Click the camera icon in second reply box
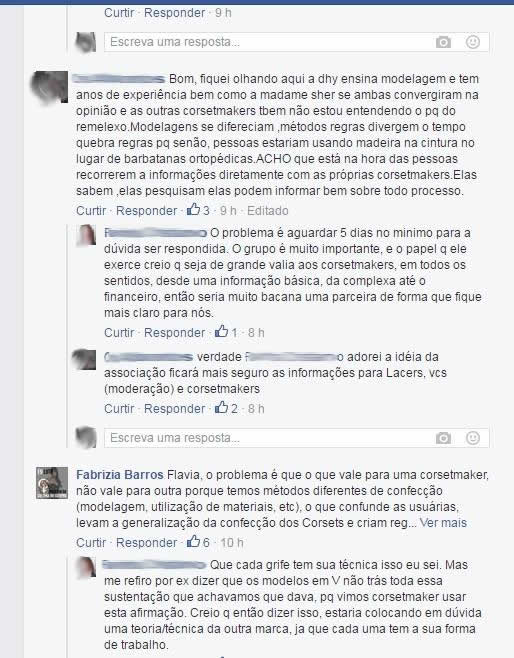 pos(443,438)
